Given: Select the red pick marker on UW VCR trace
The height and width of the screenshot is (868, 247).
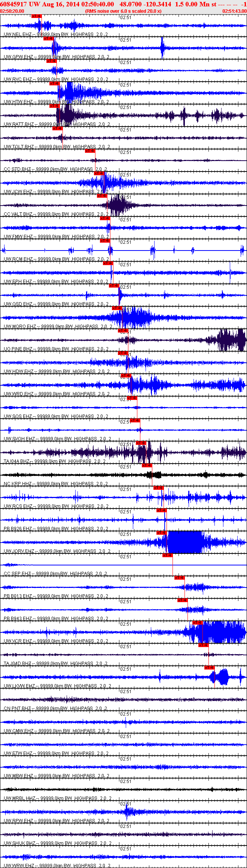Looking at the screenshot, I should (197, 622).
